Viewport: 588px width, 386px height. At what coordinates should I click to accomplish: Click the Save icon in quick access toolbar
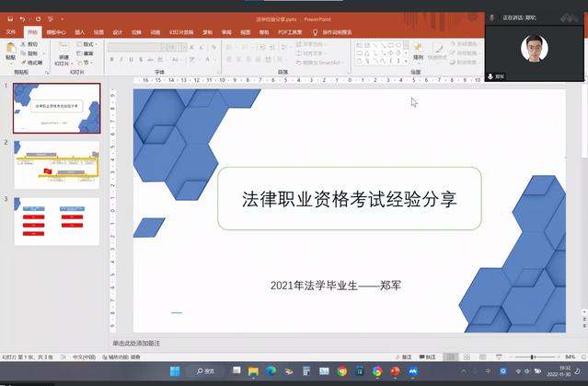point(7,18)
